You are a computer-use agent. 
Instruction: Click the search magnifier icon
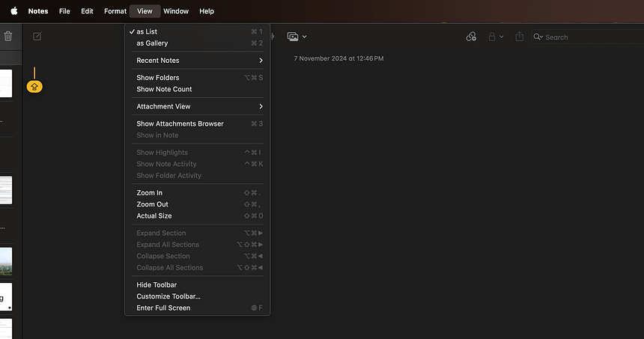[538, 37]
